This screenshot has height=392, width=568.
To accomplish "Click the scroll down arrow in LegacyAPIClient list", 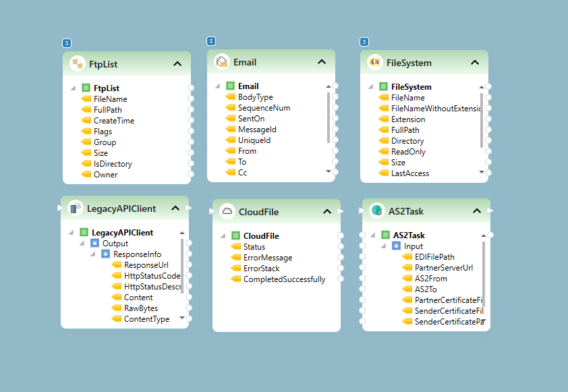I will (x=182, y=318).
